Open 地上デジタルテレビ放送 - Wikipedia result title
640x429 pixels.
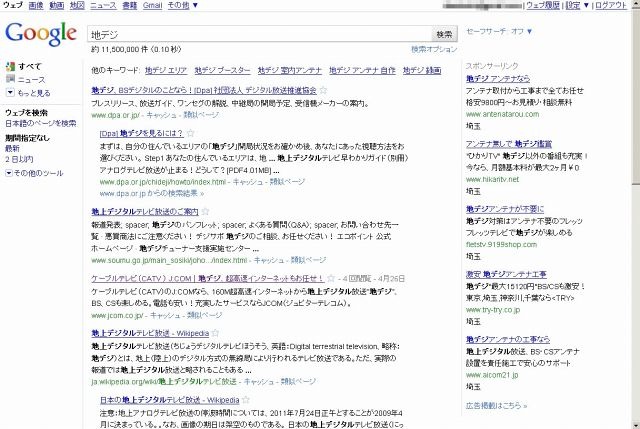(150, 333)
